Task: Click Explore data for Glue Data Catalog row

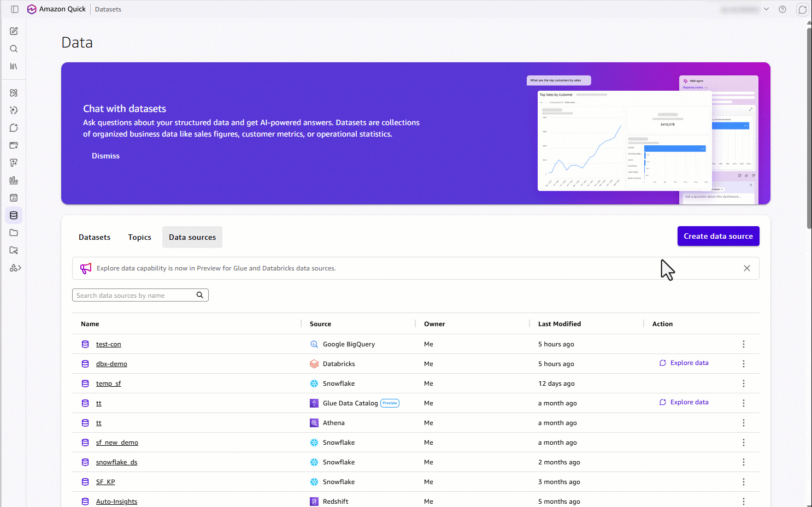Action: (684, 402)
